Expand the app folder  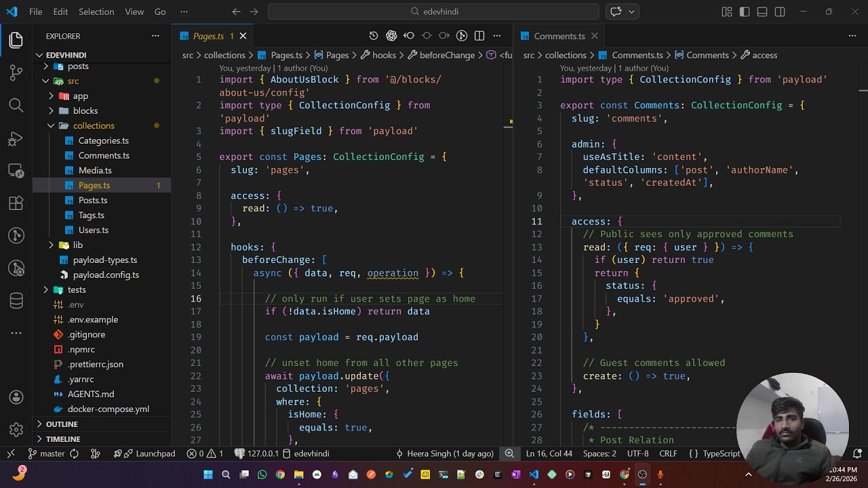(102, 96)
